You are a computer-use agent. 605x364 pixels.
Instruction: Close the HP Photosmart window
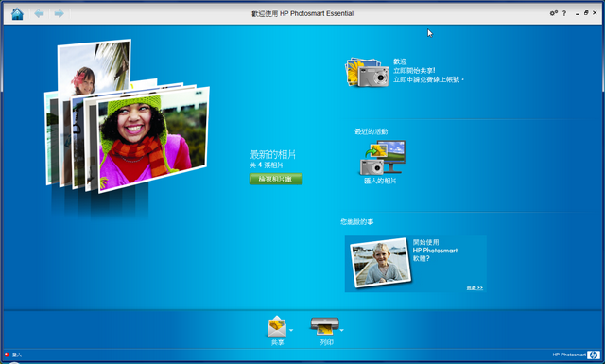tap(595, 13)
